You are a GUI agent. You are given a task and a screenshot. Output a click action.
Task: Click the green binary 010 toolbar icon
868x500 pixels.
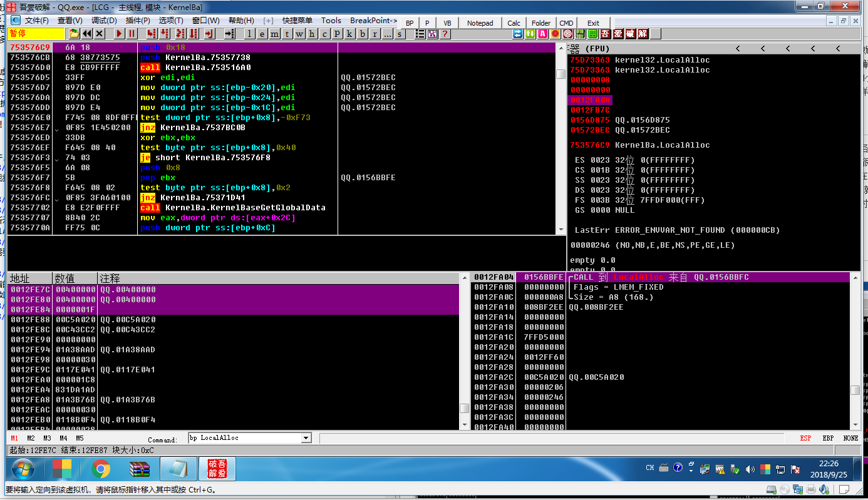[x=580, y=34]
